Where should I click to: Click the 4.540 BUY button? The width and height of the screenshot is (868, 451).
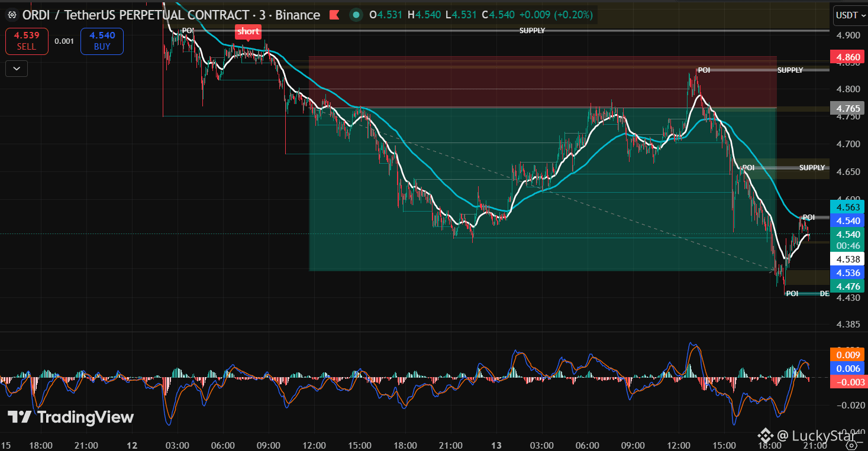point(102,41)
